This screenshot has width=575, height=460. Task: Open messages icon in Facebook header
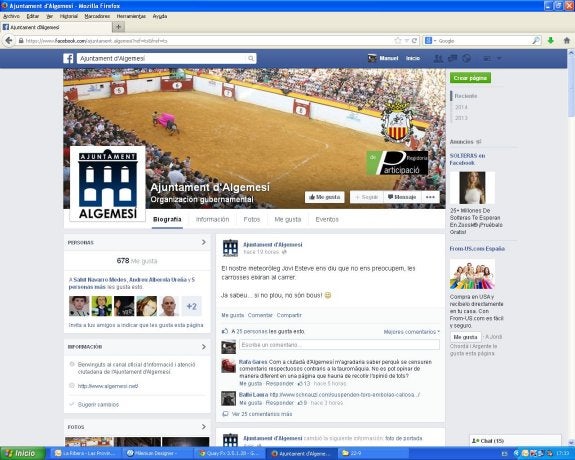click(x=452, y=58)
